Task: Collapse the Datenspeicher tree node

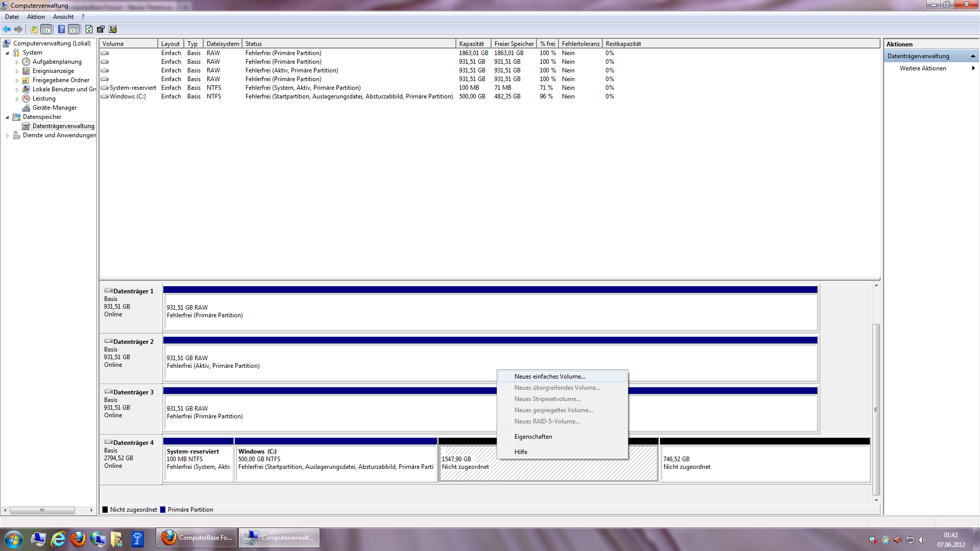Action: tap(7, 117)
